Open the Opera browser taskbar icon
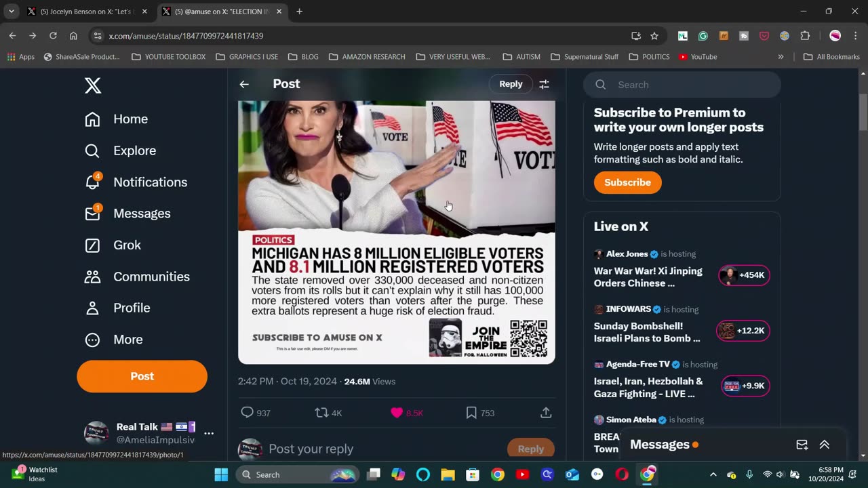This screenshot has width=868, height=488. pyautogui.click(x=622, y=474)
